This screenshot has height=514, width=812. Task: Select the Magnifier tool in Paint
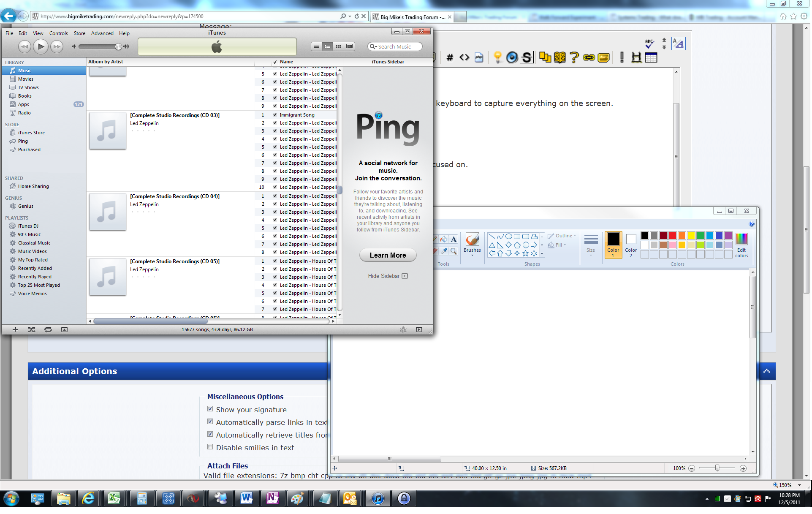pos(454,251)
